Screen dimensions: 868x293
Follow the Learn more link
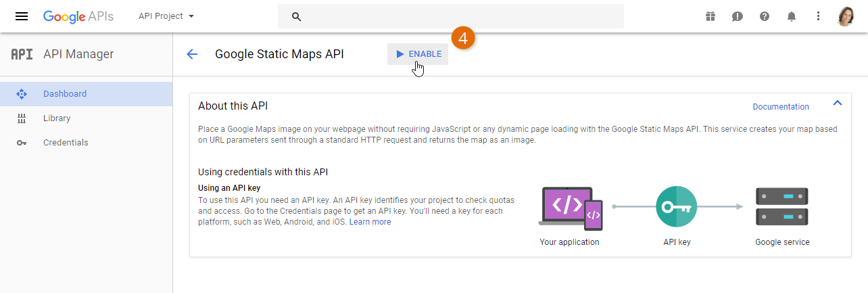[x=370, y=222]
